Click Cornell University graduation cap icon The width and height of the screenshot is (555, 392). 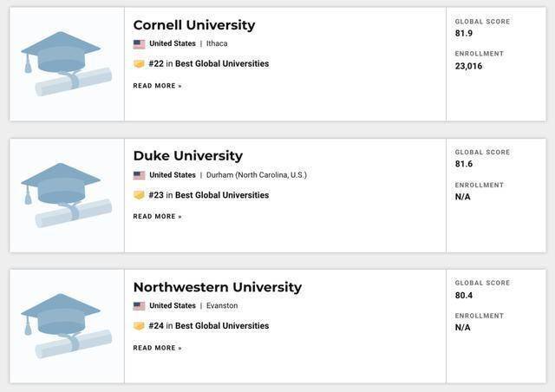(x=66, y=64)
